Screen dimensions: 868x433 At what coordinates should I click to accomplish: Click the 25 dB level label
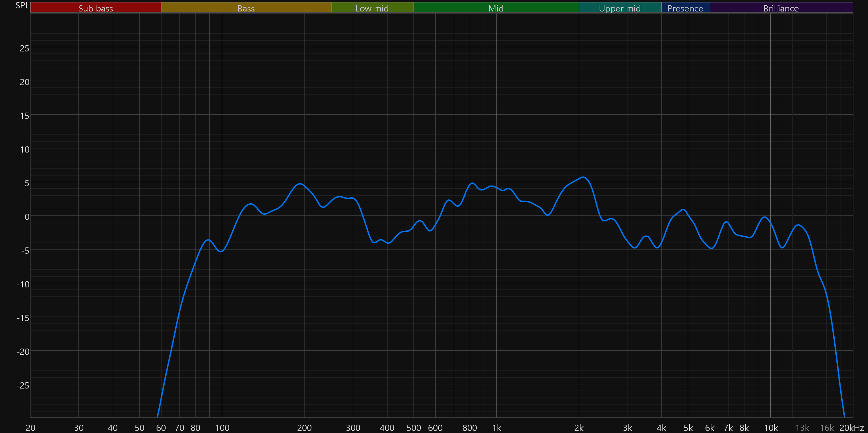(x=24, y=48)
